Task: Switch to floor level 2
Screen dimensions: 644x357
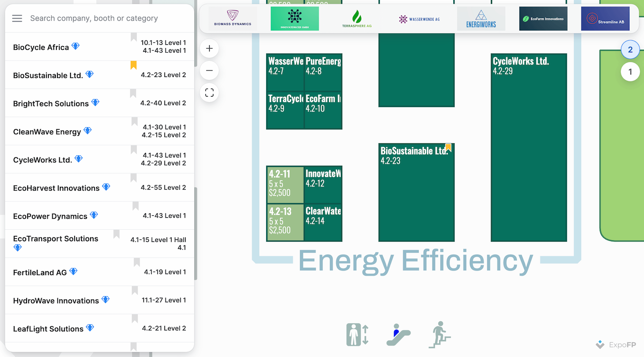Action: pyautogui.click(x=630, y=50)
